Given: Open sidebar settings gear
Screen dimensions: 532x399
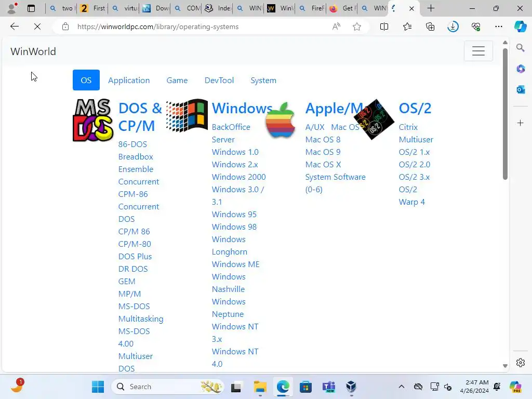Looking at the screenshot, I should click(521, 363).
